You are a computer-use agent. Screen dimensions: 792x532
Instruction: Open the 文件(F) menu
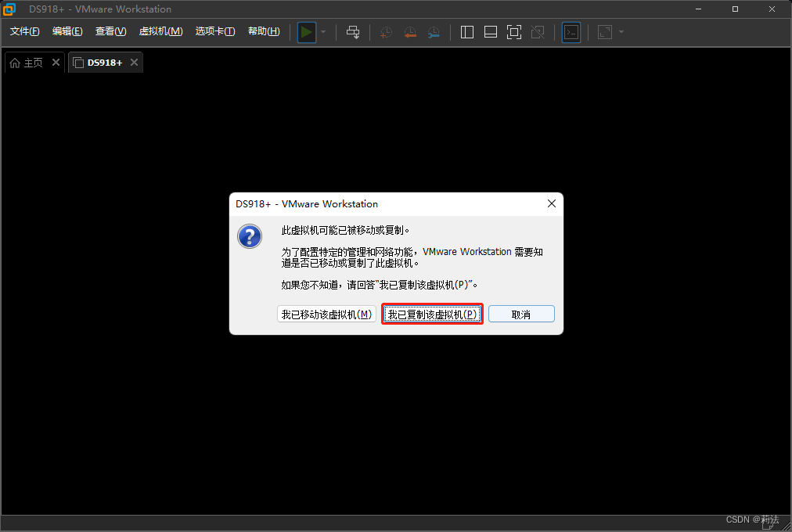(x=25, y=31)
